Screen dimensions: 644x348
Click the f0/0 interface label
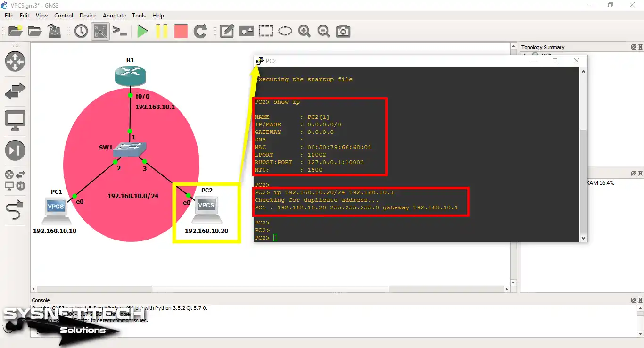[x=142, y=96]
